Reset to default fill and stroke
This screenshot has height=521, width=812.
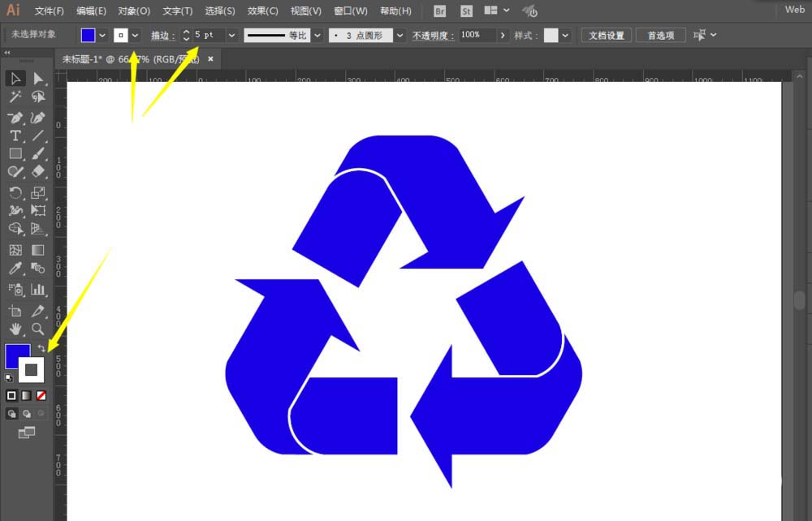click(9, 377)
